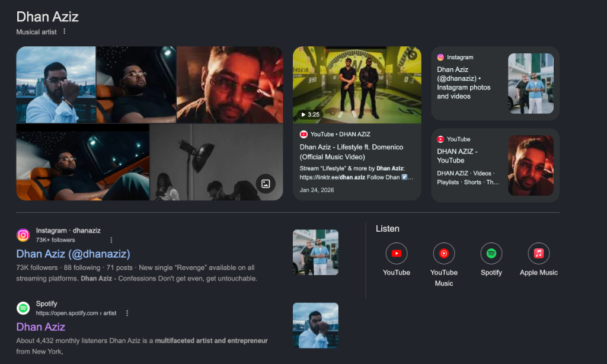Open the DHAN AZIZ - YouTube channel card
607x364 pixels.
click(495, 165)
